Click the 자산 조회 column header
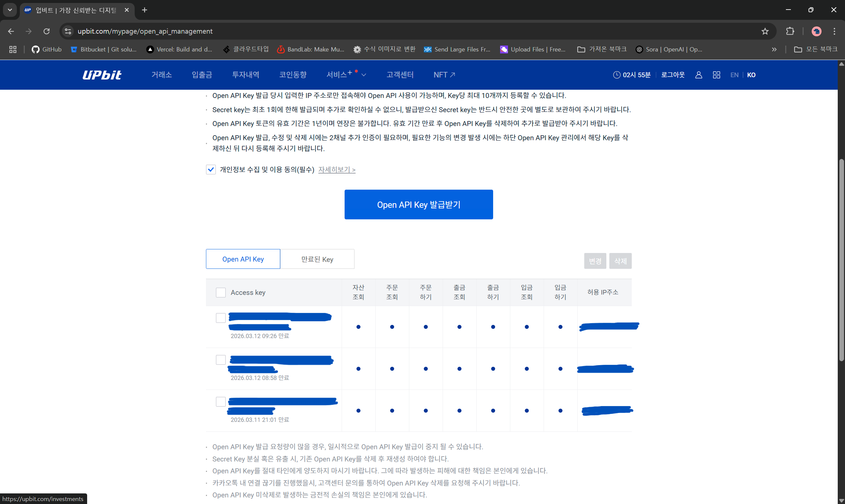This screenshot has width=845, height=504. click(x=358, y=292)
